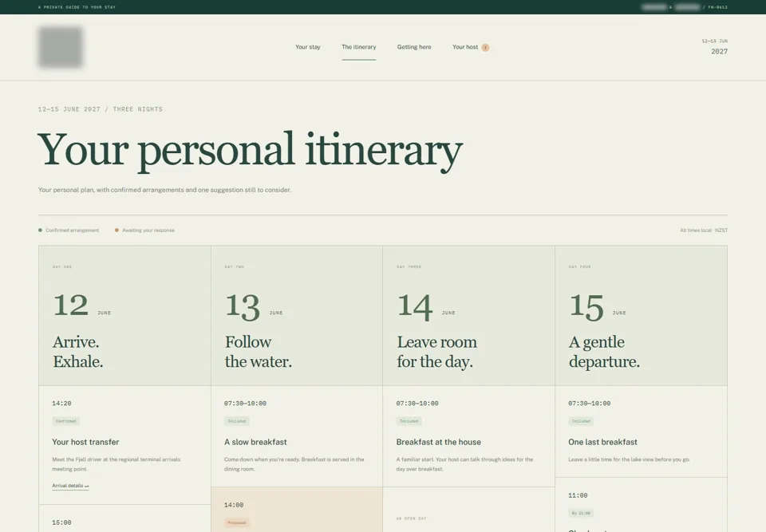Click the 14:00 time on the proposed card
The height and width of the screenshot is (532, 766).
coord(234,505)
